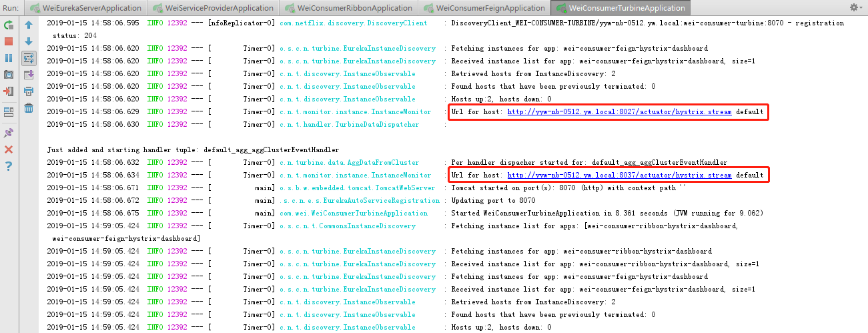Click the 'status: 204' console line
Image resolution: width=868 pixels, height=333 pixels.
coord(75,35)
